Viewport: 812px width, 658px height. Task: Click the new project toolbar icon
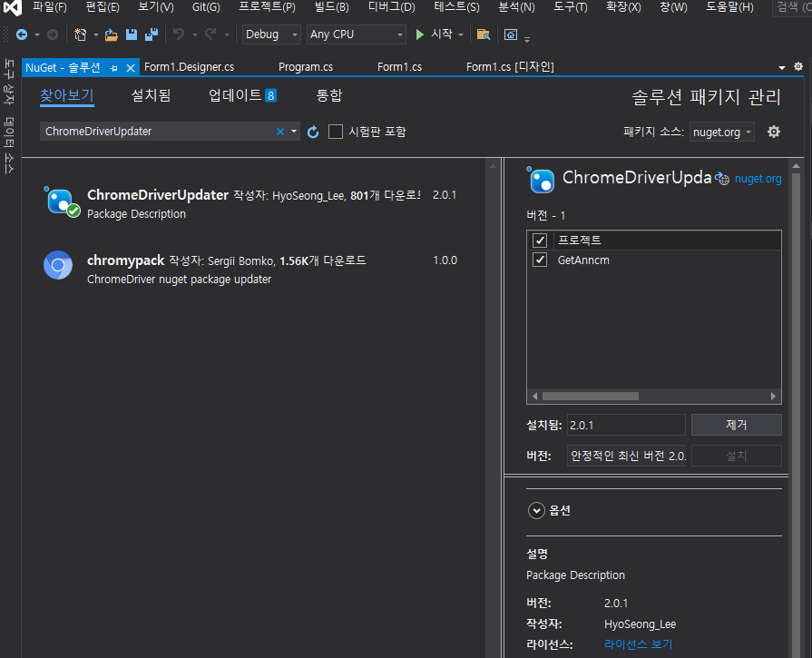click(x=80, y=34)
